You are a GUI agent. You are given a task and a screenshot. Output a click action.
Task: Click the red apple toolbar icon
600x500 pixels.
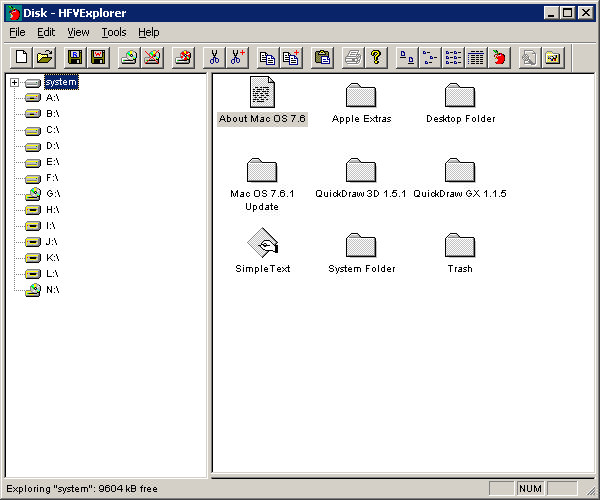point(497,58)
